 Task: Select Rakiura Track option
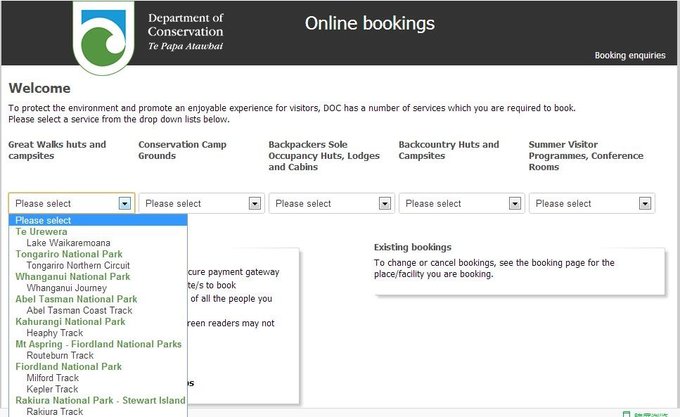click(54, 411)
